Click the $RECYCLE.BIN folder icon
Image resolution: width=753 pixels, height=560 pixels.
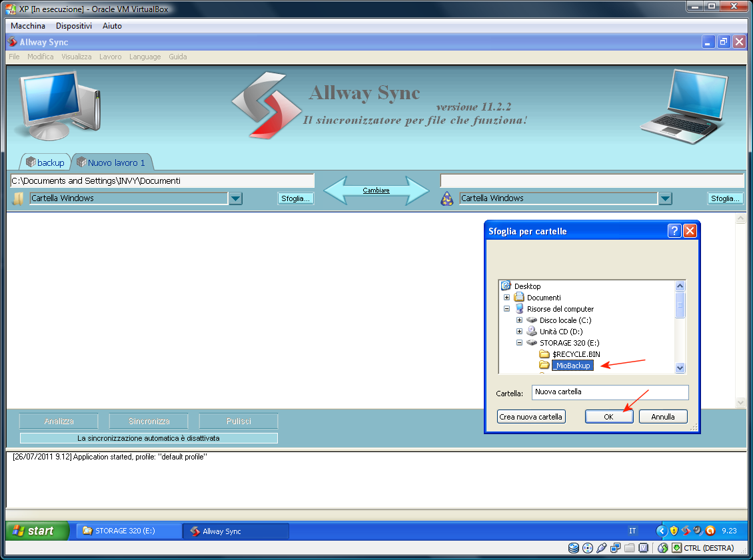click(x=544, y=354)
